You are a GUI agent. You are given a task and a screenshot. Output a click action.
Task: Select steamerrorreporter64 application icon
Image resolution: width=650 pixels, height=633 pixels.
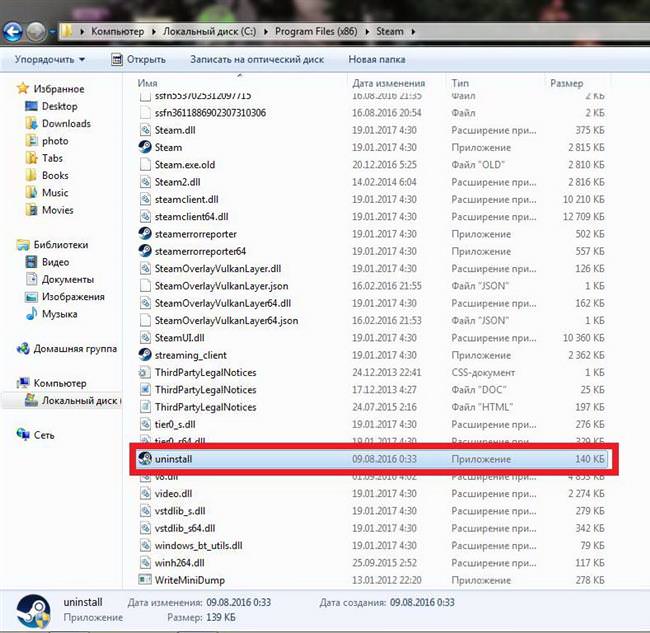pyautogui.click(x=145, y=251)
